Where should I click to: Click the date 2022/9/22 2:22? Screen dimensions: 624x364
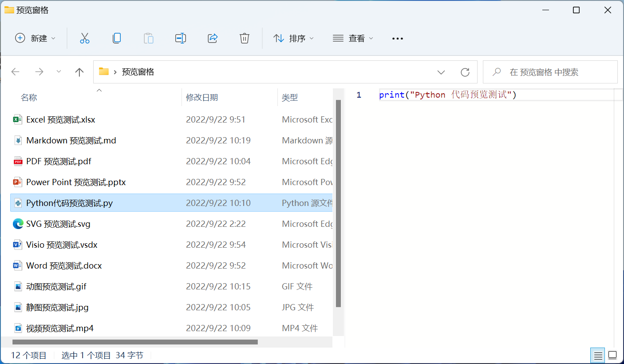tap(216, 224)
